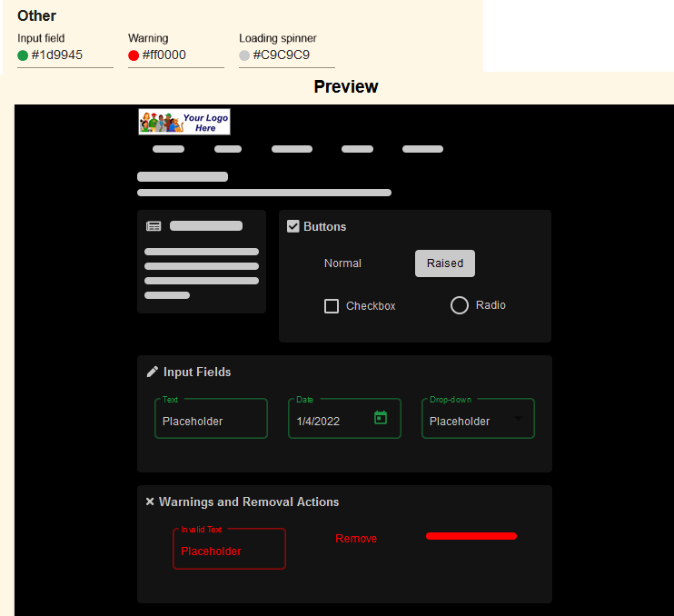Click the last navigation menu placeholder
Viewport: 674px width, 616px height.
click(422, 149)
